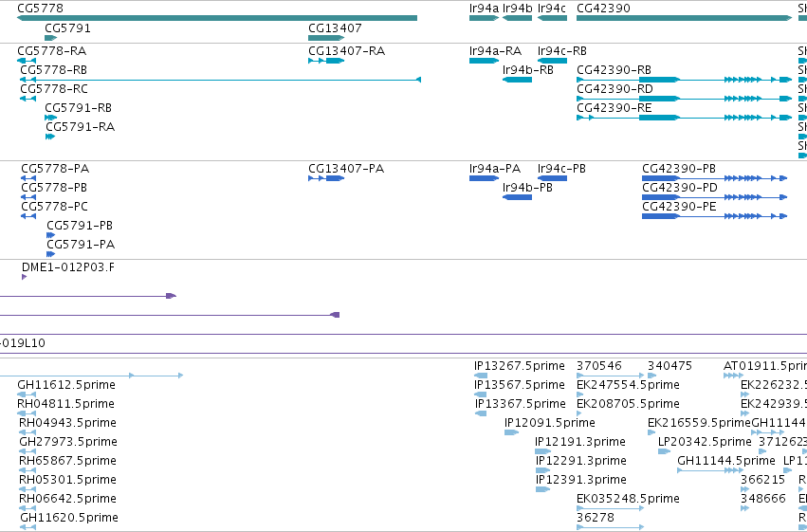Select EST EK035248.5prime
This screenshot has width=807, height=532.
coord(611,509)
